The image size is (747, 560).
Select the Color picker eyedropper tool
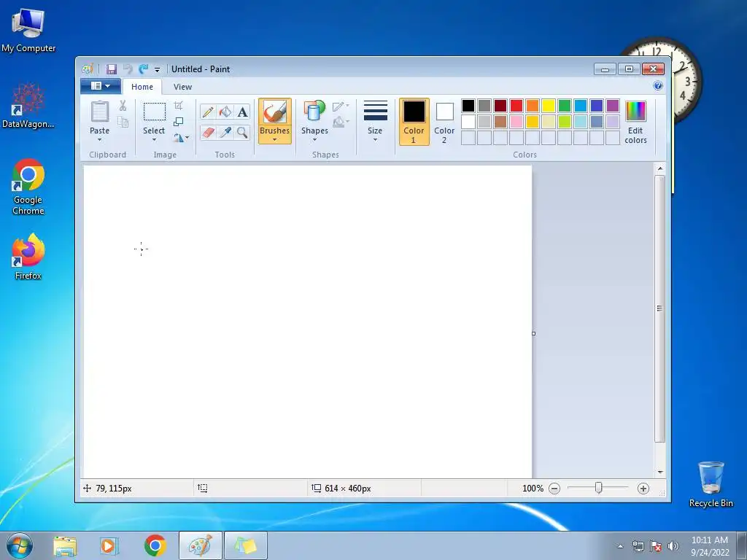point(225,132)
